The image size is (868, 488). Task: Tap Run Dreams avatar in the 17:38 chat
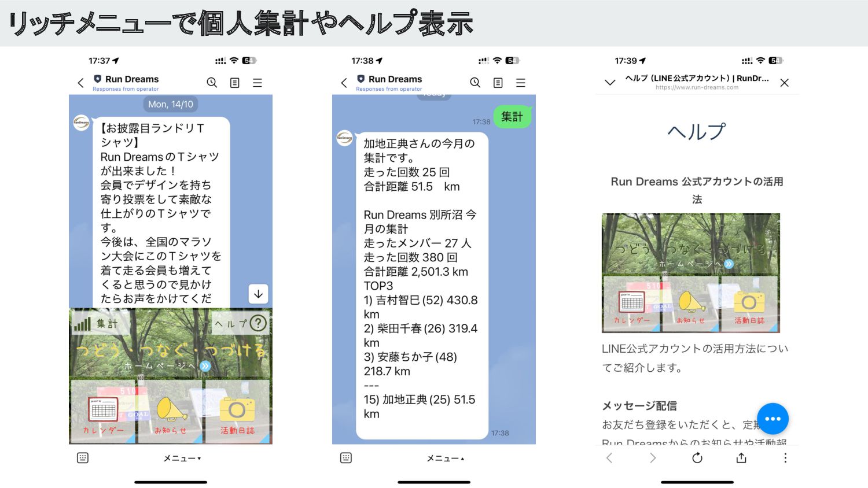pos(345,138)
